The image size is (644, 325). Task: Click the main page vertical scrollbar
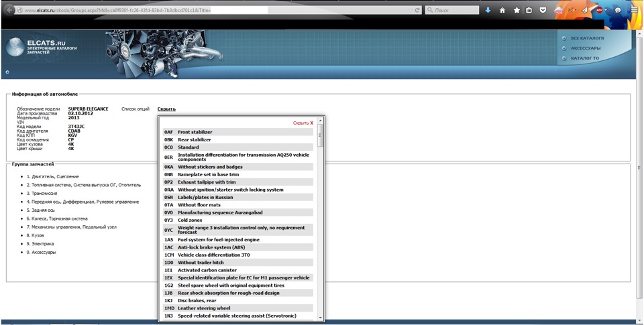click(640, 168)
